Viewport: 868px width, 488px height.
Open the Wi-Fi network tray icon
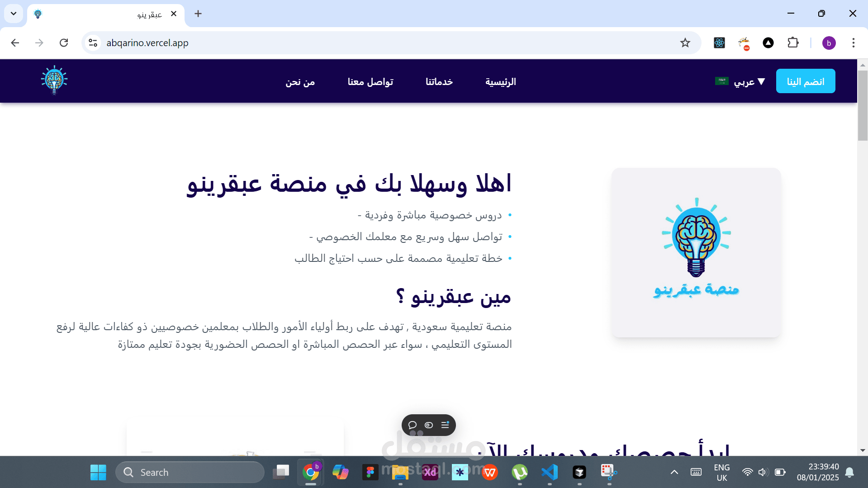click(x=747, y=472)
